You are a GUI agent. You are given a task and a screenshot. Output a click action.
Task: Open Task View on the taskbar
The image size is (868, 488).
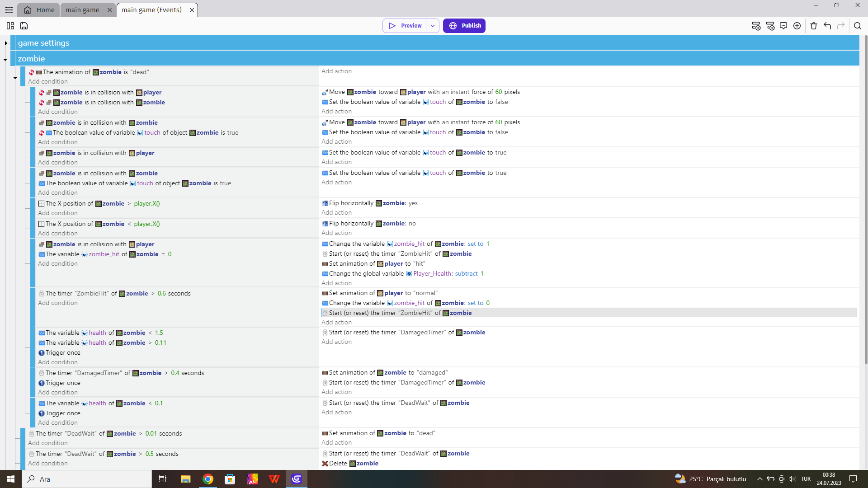(163, 479)
